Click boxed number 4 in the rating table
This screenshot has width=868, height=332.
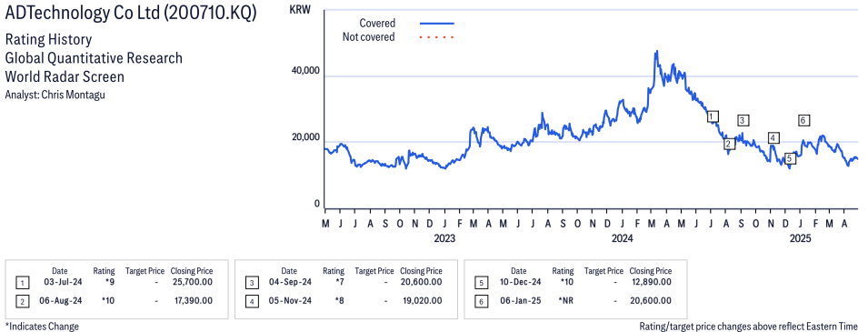pyautogui.click(x=252, y=301)
